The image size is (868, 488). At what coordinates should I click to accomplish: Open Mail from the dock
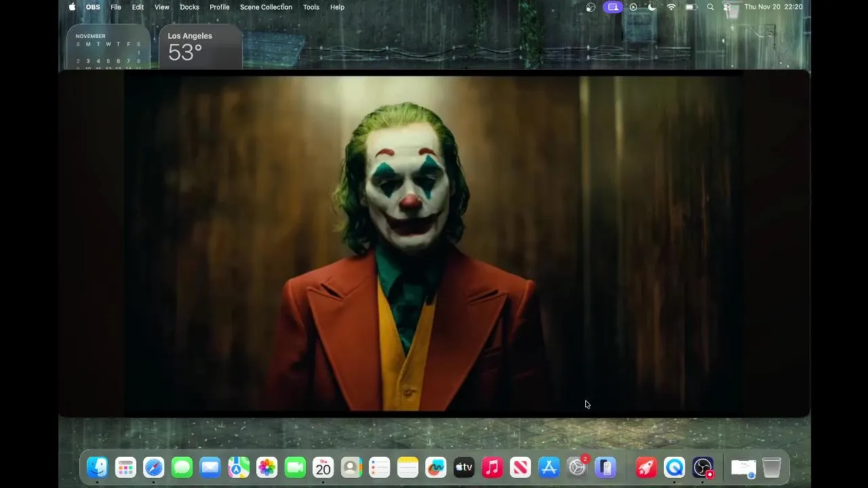[210, 467]
